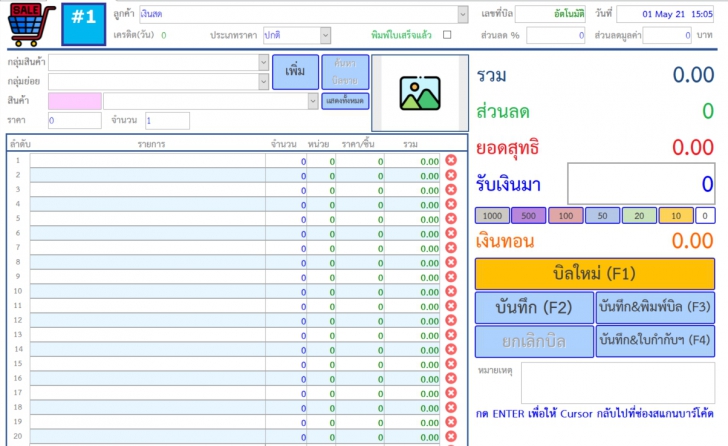Image resolution: width=728 pixels, height=446 pixels.
Task: Delete row 14 with its red X
Action: point(451,349)
